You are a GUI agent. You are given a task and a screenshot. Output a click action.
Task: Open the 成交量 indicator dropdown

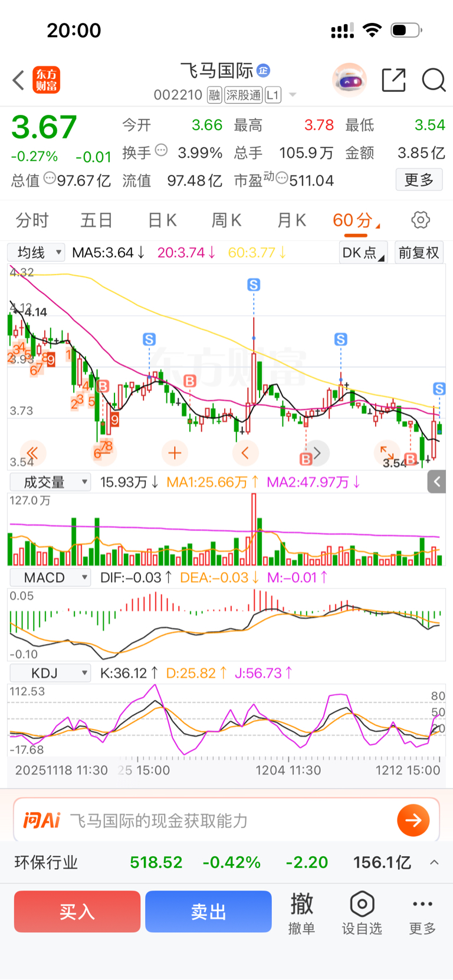coord(50,482)
